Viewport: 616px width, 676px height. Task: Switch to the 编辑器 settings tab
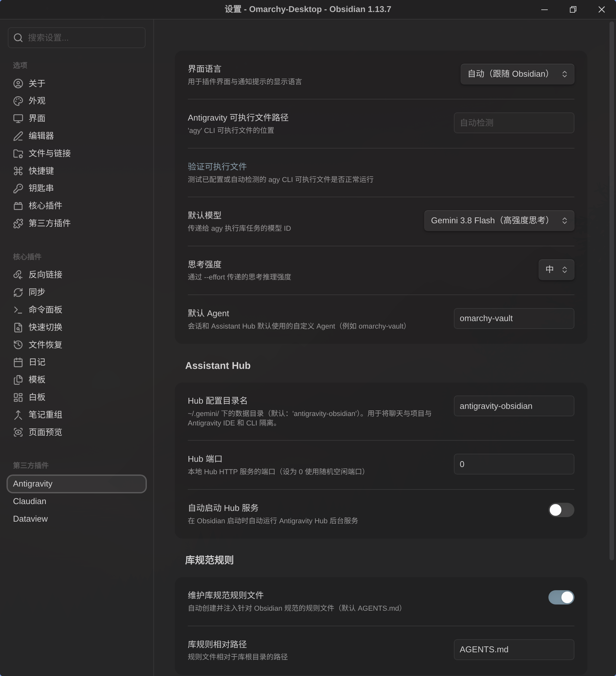(x=76, y=136)
